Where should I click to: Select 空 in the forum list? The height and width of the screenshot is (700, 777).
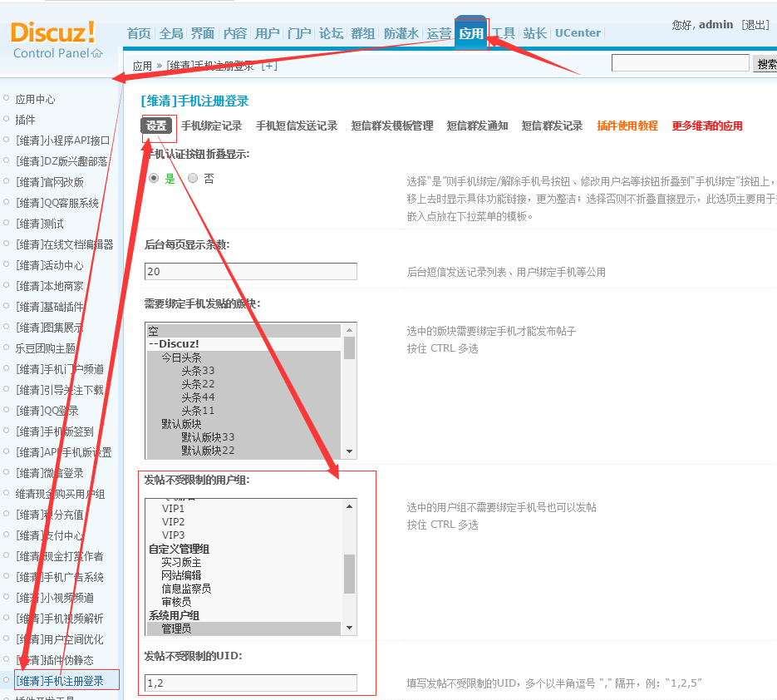coord(243,331)
